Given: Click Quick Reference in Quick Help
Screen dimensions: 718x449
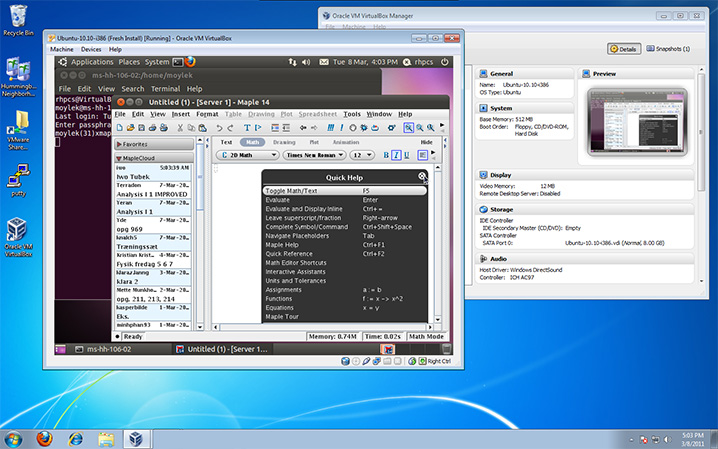Looking at the screenshot, I should (x=289, y=254).
